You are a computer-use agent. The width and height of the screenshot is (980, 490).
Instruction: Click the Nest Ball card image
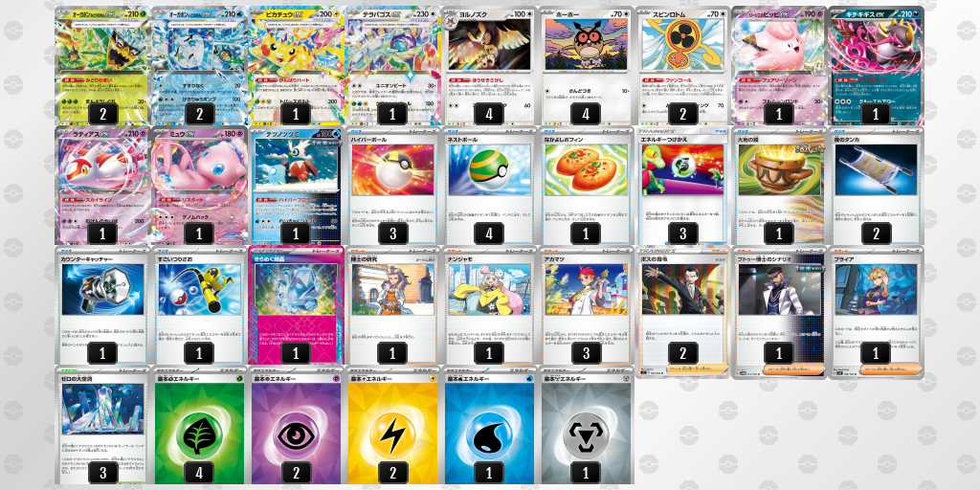[489, 169]
